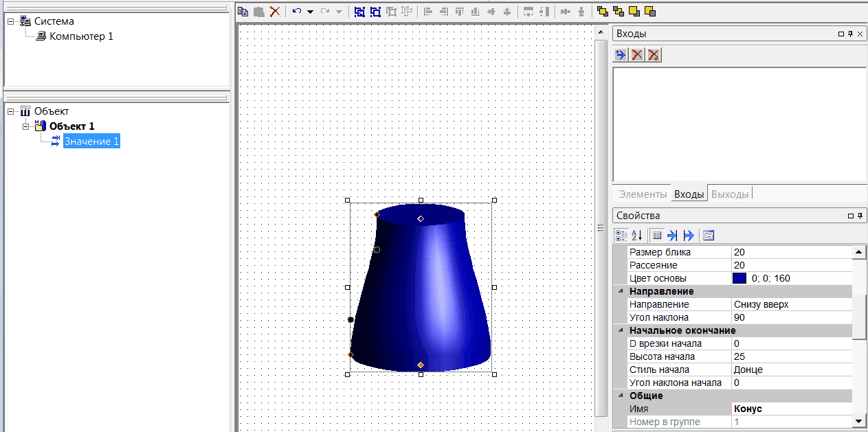
Task: Click the canvas vertical scrollbar up arrow
Action: point(601,31)
